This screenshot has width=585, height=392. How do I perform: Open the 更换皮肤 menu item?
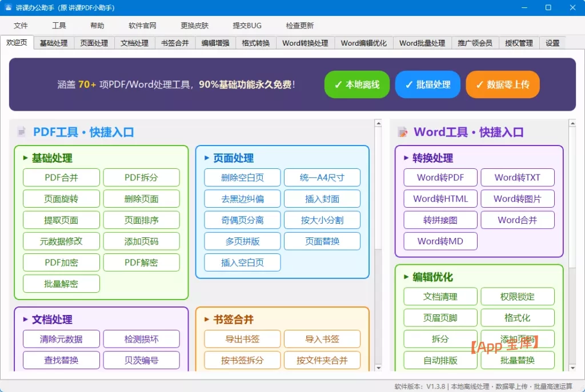(194, 25)
